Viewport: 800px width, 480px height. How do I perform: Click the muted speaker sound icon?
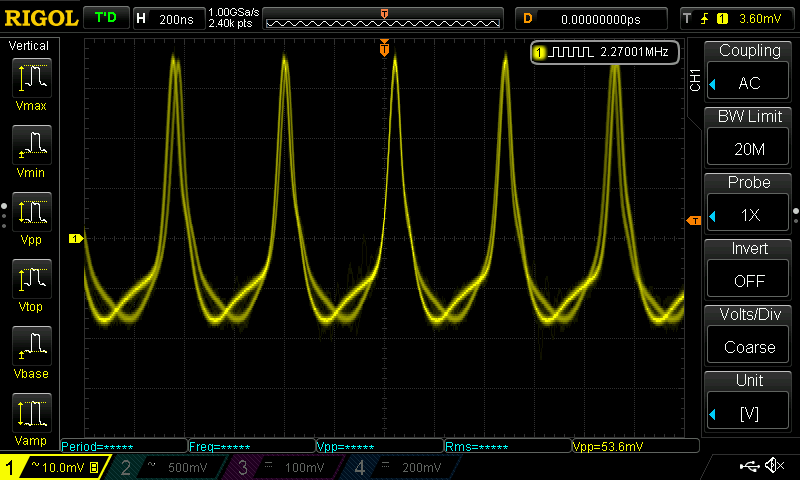[775, 465]
